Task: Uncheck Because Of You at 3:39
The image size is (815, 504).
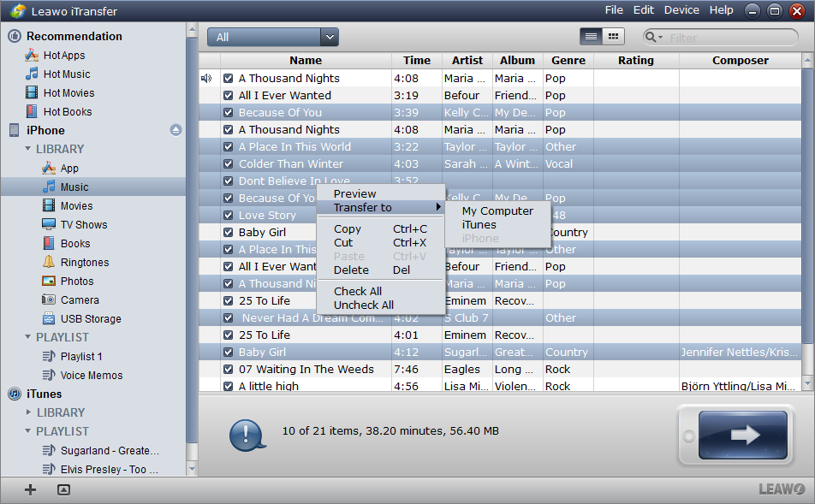Action: pos(228,113)
